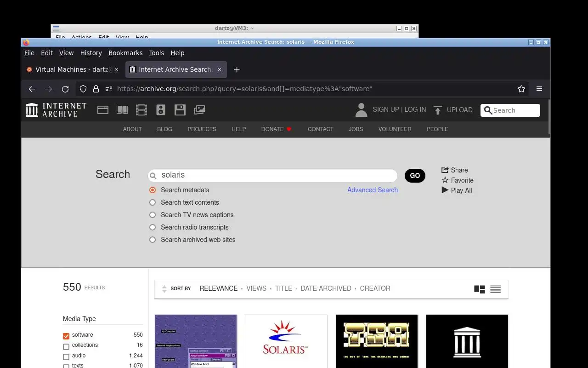Click the solaris search query field
588x368 pixels.
point(272,175)
